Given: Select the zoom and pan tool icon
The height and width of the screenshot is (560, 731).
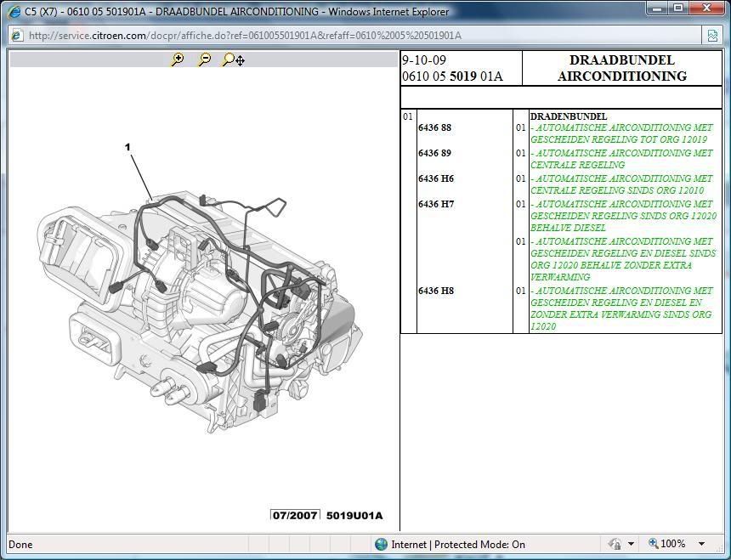Looking at the screenshot, I should tap(234, 59).
